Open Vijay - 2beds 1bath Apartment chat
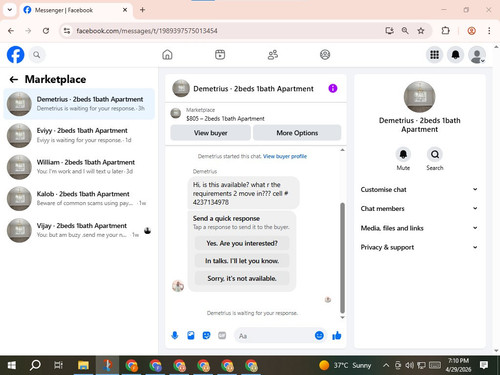The height and width of the screenshot is (375, 500). [x=79, y=230]
